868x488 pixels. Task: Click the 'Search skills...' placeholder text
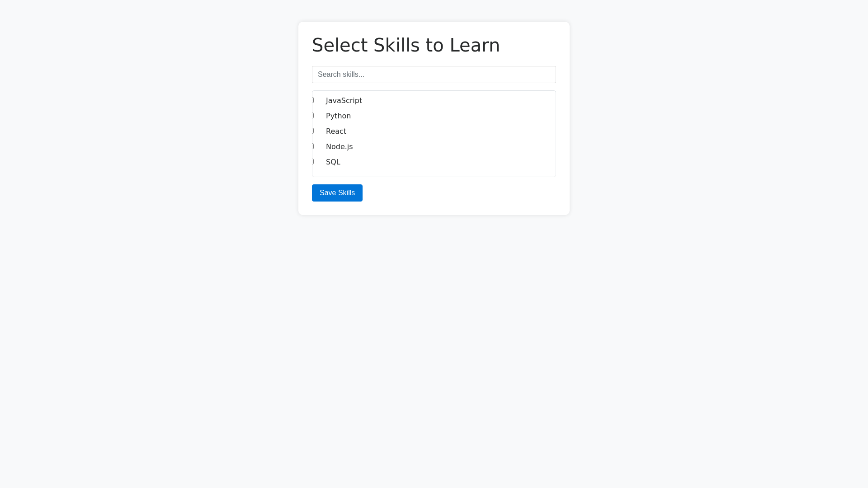pos(341,75)
